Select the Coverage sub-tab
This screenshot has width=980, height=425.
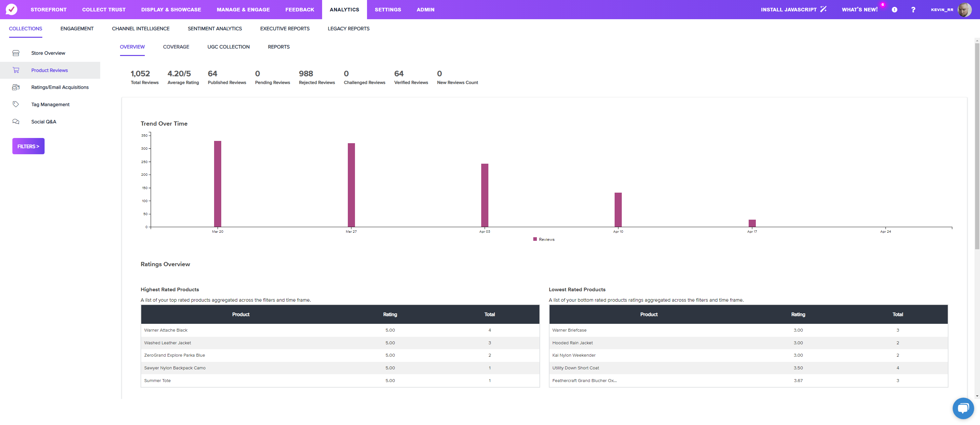176,47
